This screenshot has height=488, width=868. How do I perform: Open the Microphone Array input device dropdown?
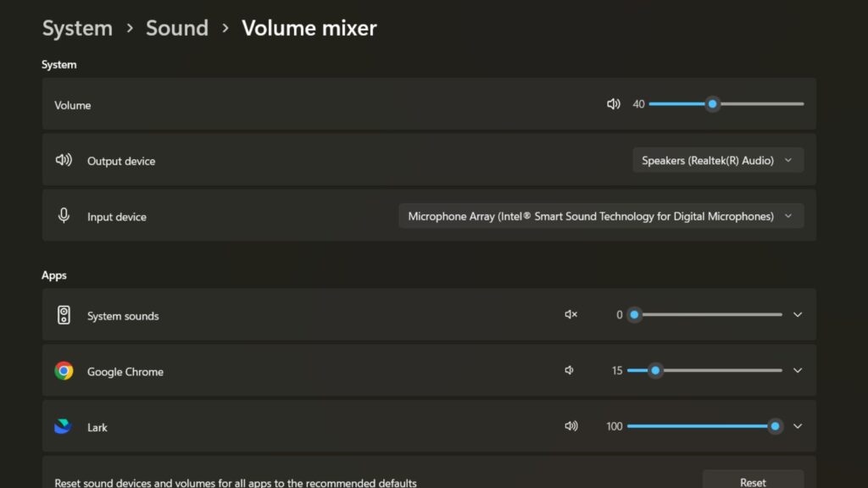pos(601,215)
